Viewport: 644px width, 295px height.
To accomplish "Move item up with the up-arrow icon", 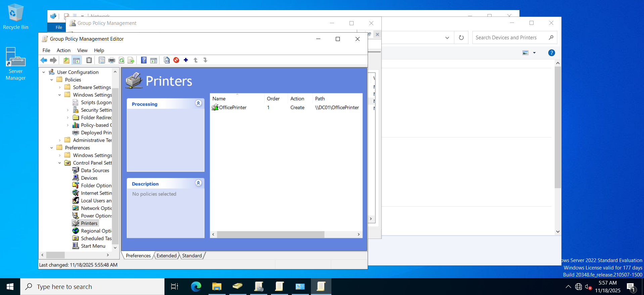I will point(196,60).
